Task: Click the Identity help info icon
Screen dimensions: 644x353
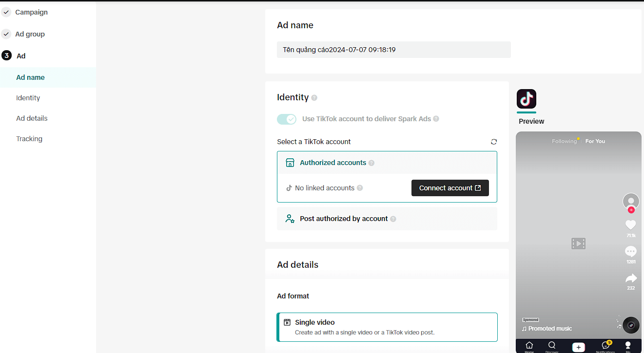Action: (314, 98)
